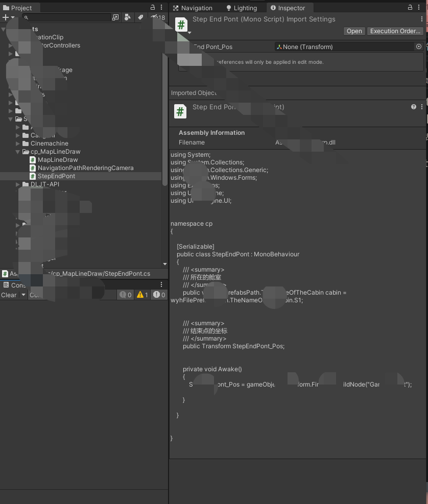
Task: Click the Search by Label tag icon
Action: pos(140,17)
